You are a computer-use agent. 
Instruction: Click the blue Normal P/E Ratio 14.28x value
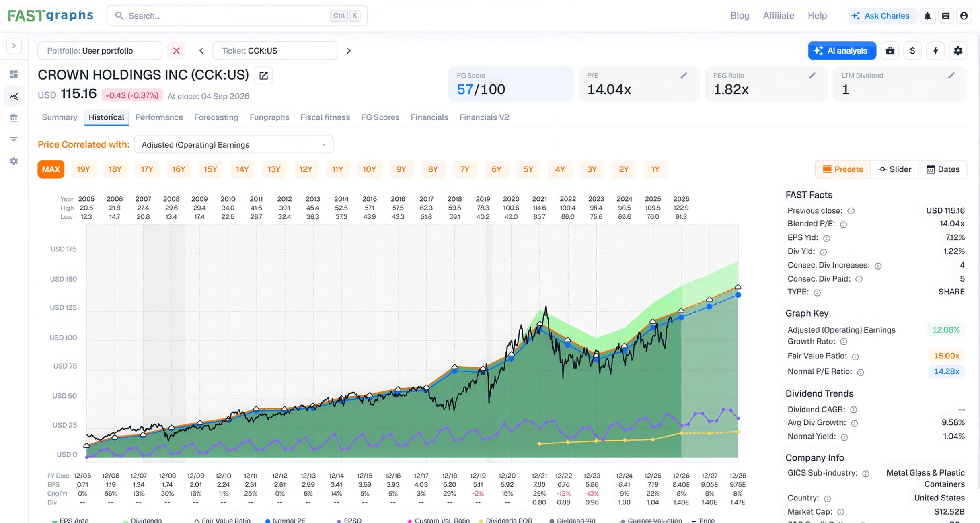[946, 371]
